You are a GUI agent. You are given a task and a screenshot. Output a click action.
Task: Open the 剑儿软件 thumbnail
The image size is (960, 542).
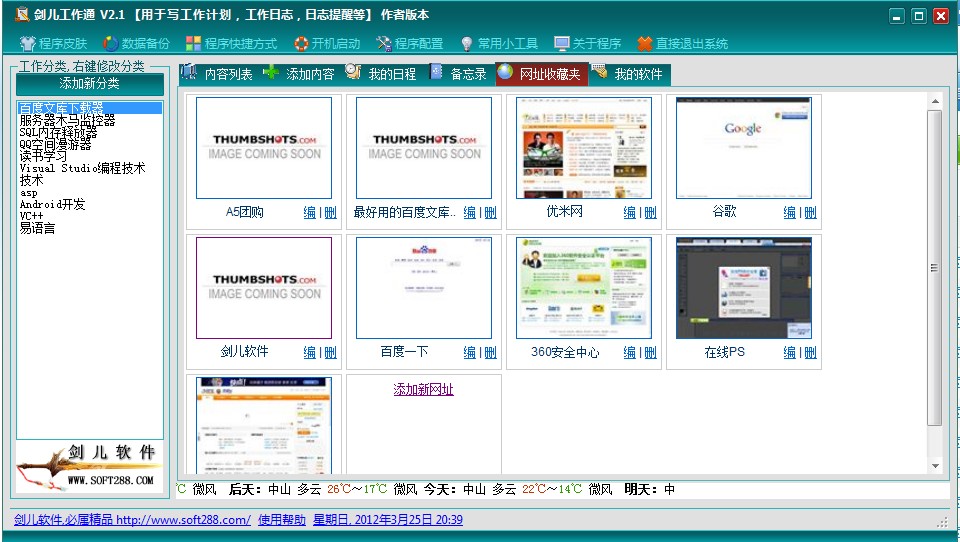point(264,288)
